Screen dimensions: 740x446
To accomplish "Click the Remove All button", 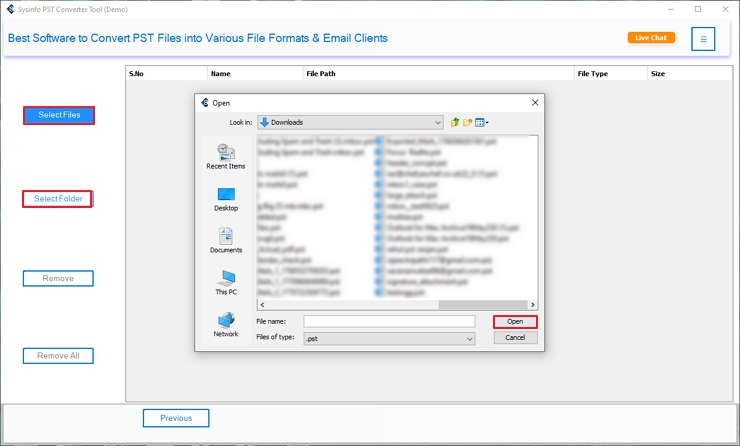I will tap(58, 356).
